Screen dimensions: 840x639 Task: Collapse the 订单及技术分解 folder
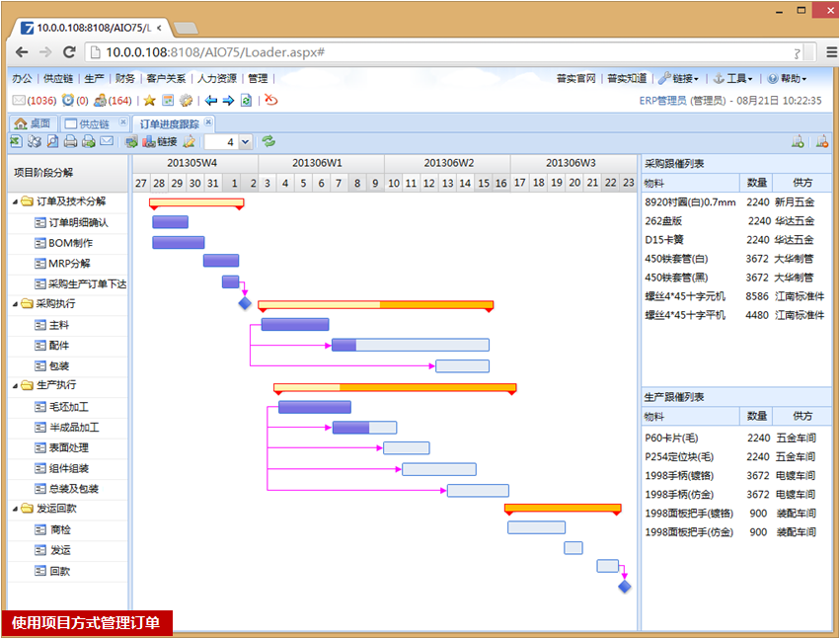pyautogui.click(x=15, y=202)
